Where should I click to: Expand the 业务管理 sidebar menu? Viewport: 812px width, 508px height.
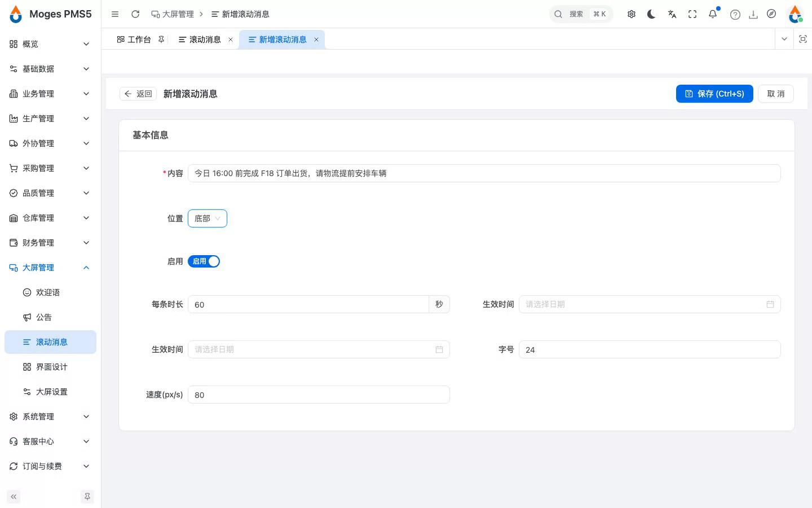(x=50, y=94)
